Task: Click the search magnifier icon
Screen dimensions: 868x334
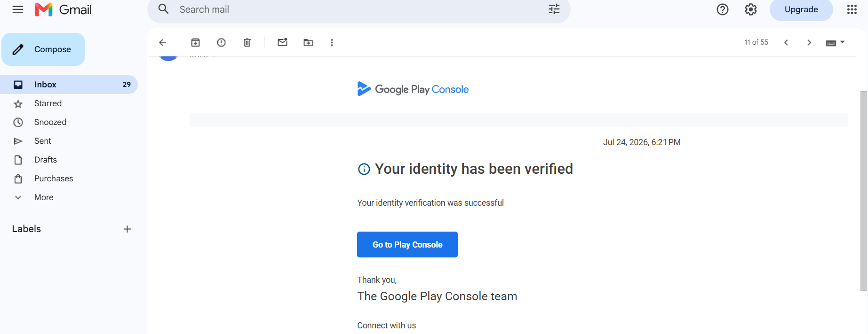Action: click(x=163, y=9)
